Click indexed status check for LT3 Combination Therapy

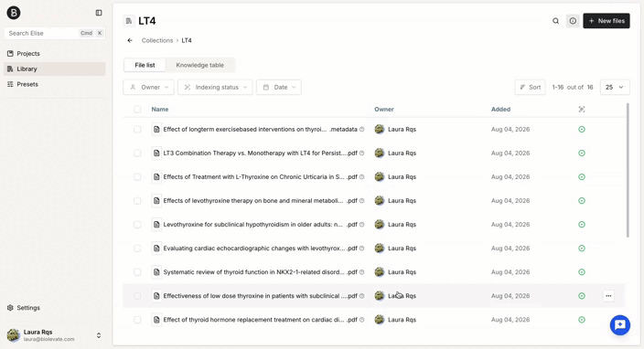pyautogui.click(x=582, y=153)
